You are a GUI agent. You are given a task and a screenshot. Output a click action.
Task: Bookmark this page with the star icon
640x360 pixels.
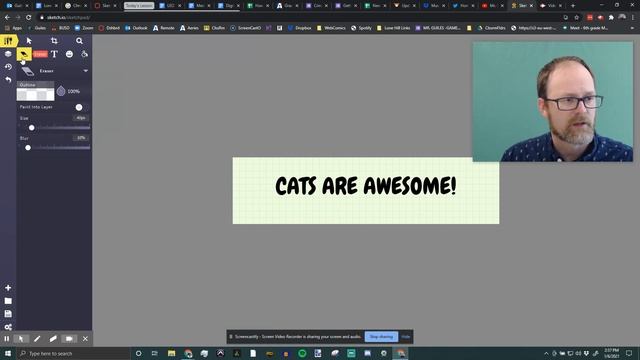(577, 18)
